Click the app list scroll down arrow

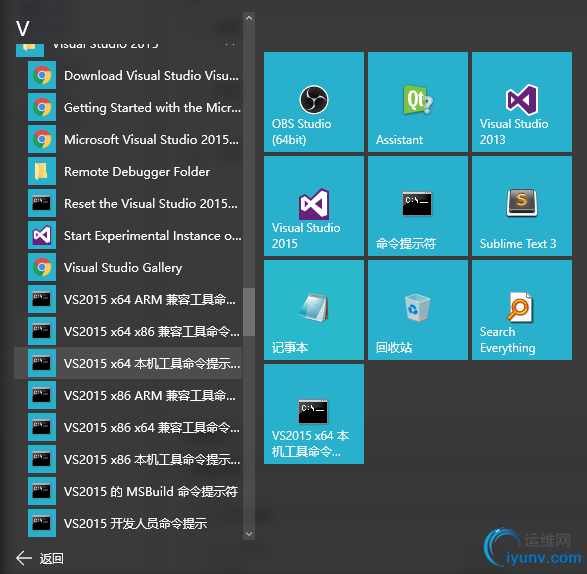pyautogui.click(x=249, y=534)
